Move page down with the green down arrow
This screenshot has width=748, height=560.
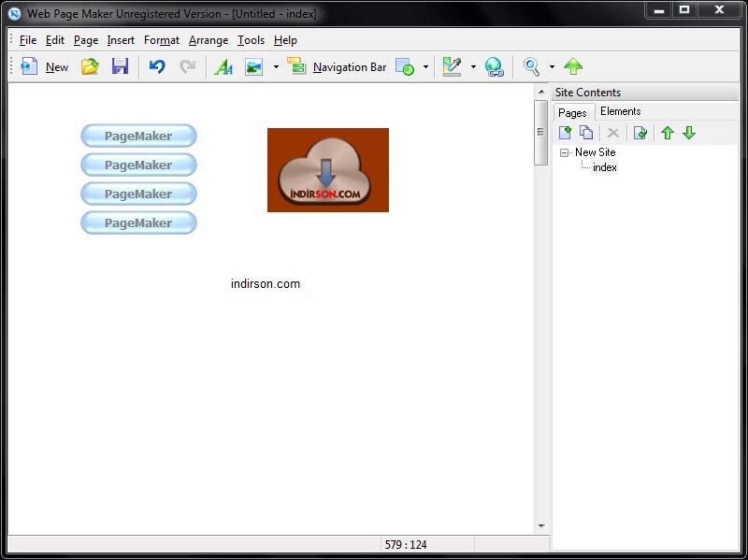[689, 133]
